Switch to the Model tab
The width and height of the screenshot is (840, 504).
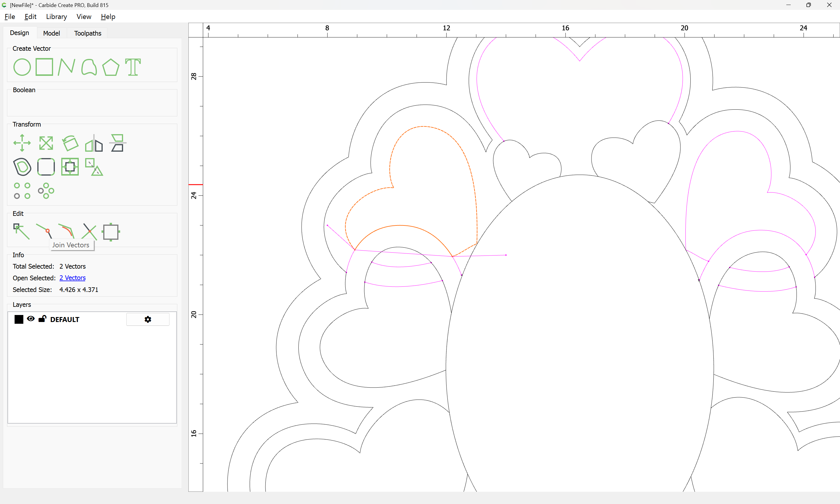click(x=52, y=33)
